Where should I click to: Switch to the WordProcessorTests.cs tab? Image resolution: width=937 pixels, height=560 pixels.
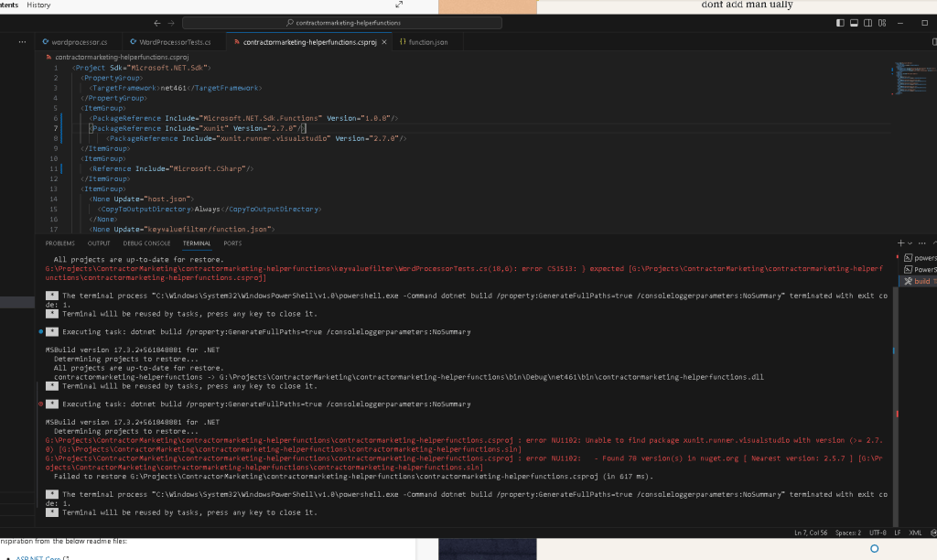[171, 42]
